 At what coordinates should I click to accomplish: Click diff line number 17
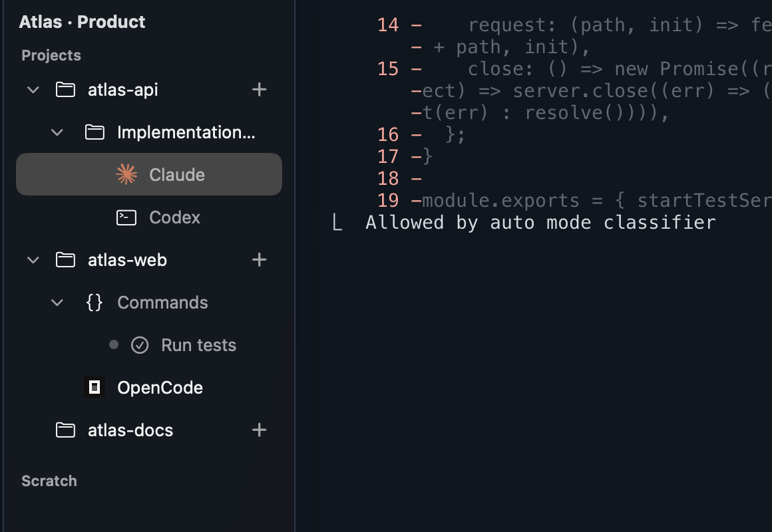(x=388, y=156)
